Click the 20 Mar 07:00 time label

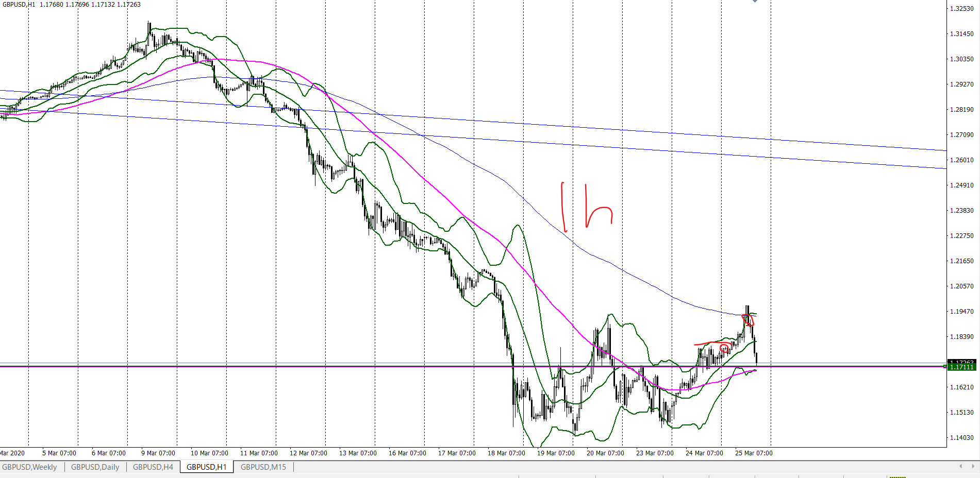pyautogui.click(x=605, y=453)
